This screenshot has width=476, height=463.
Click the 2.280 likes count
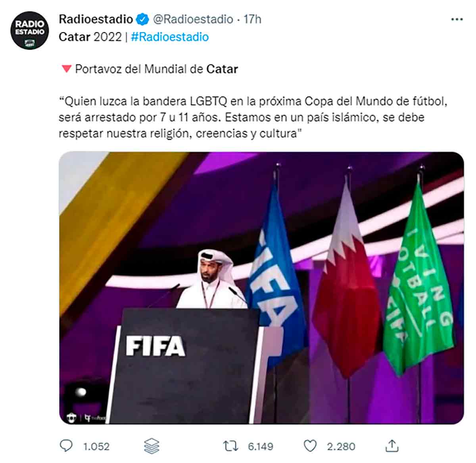point(341,446)
